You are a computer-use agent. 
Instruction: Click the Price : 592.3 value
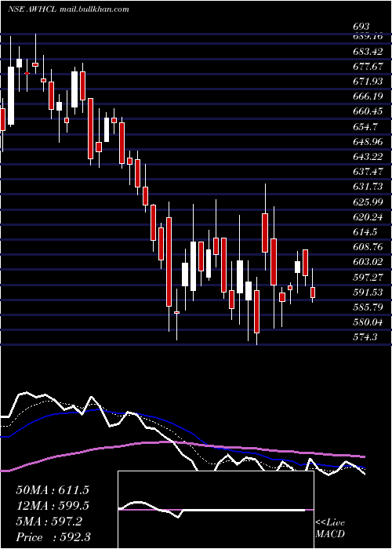pos(53,537)
